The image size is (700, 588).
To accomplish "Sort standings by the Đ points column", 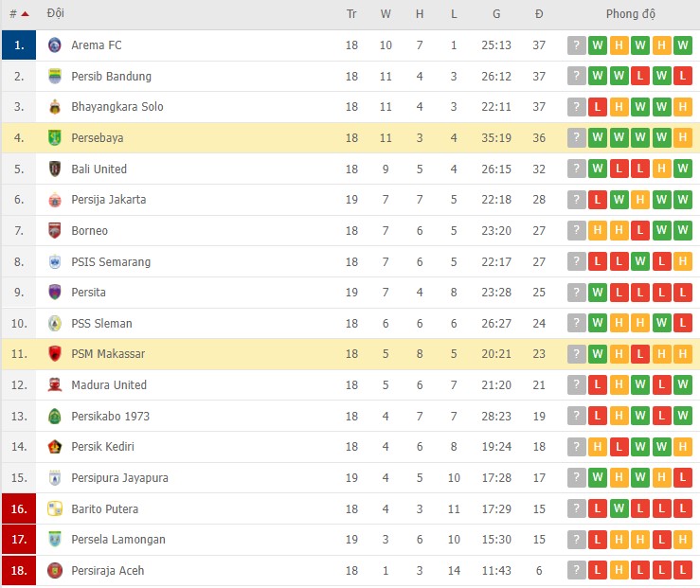I will (x=539, y=14).
